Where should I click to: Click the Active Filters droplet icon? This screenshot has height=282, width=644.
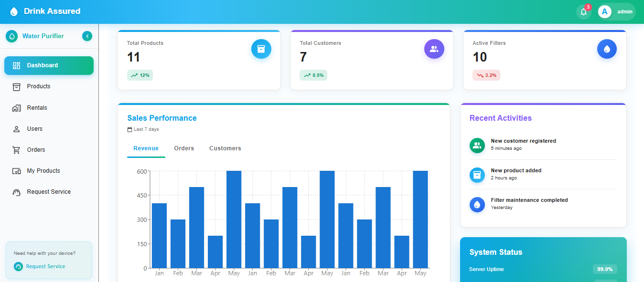pos(607,49)
